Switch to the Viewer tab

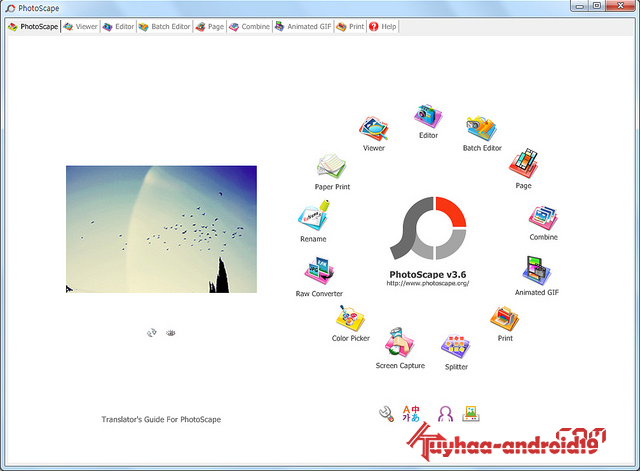point(81,27)
